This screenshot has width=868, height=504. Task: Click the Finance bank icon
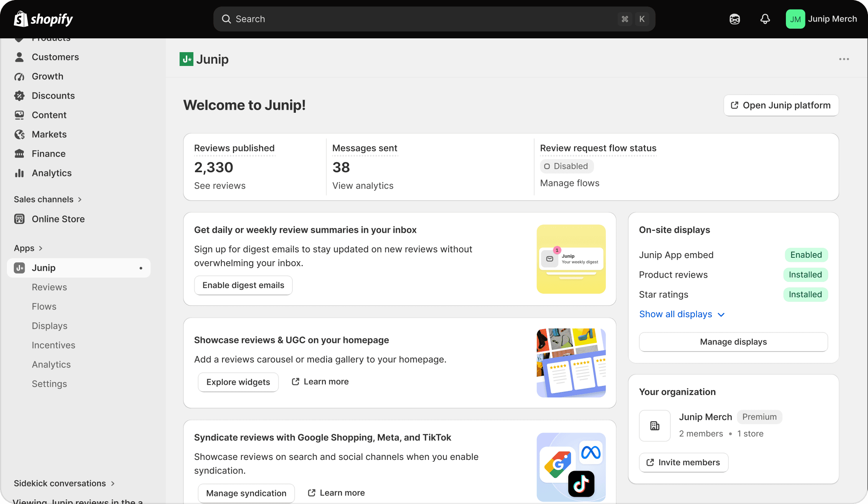point(19,154)
